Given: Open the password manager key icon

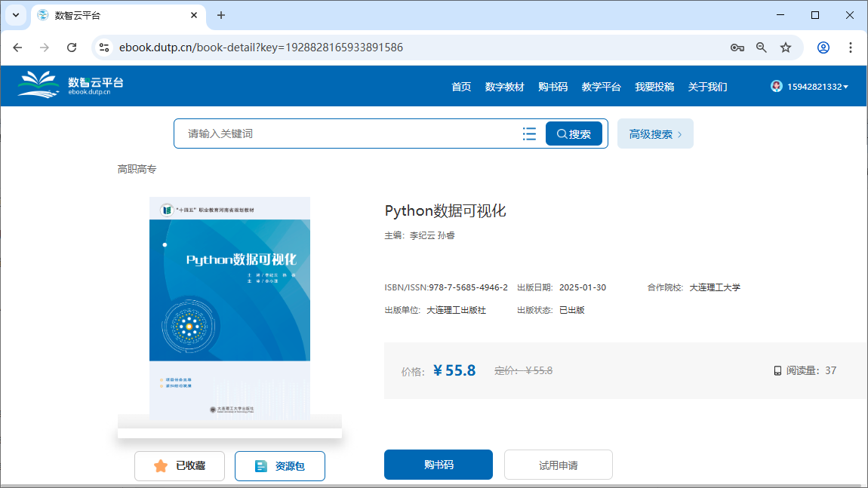Looking at the screenshot, I should coord(737,48).
